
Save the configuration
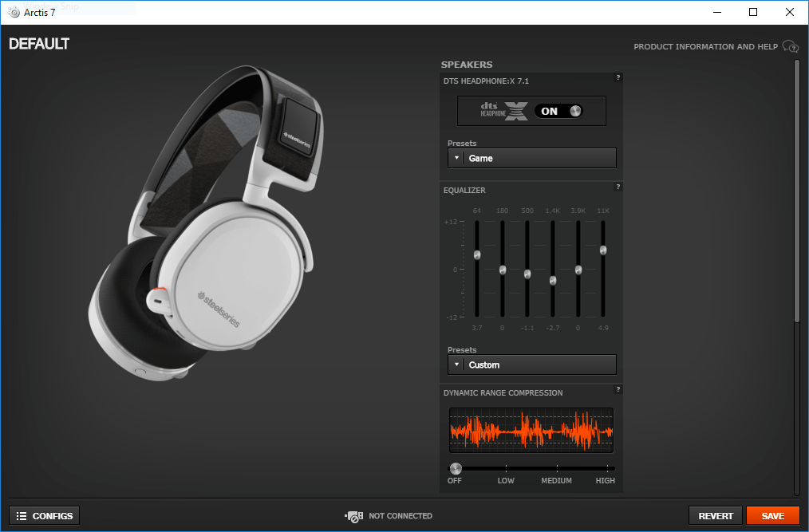click(x=772, y=516)
